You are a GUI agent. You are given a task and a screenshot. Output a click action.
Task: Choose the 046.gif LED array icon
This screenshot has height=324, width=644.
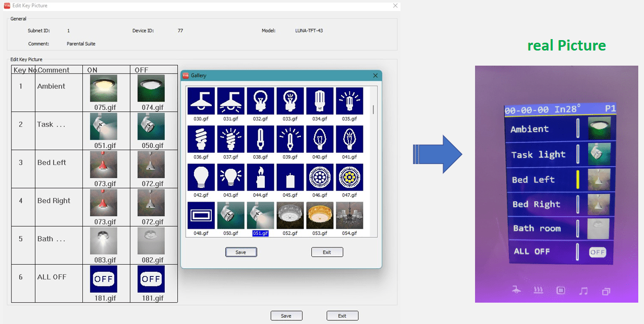click(x=320, y=177)
